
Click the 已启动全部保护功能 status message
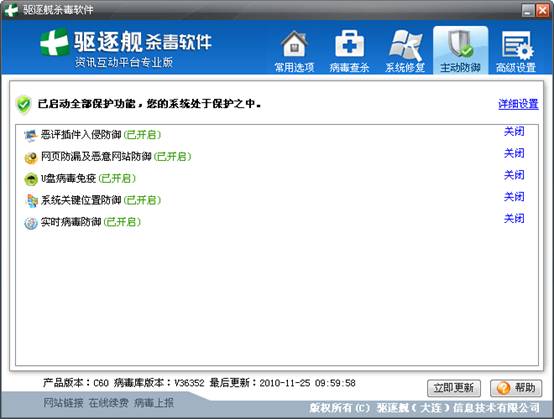point(149,104)
